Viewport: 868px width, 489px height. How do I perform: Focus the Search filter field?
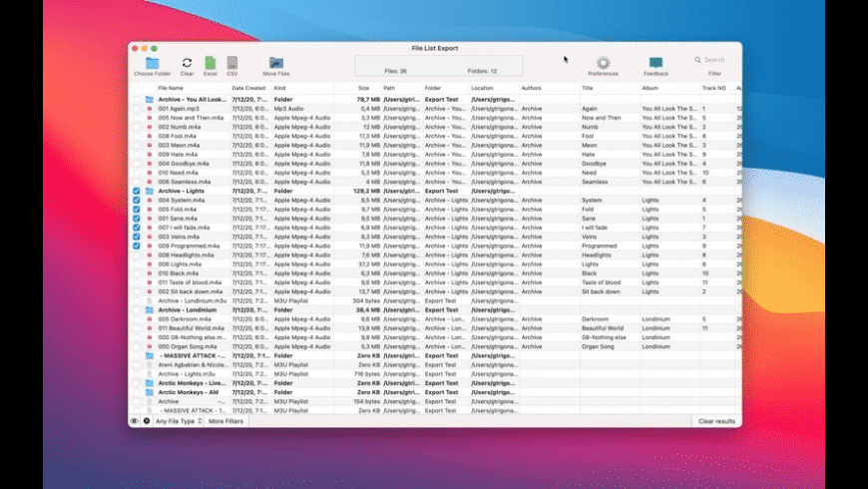pos(714,60)
